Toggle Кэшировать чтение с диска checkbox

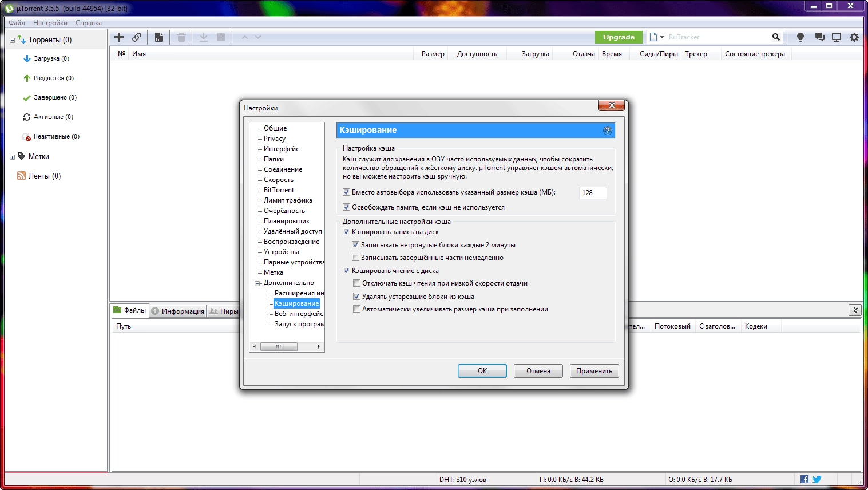coord(346,271)
